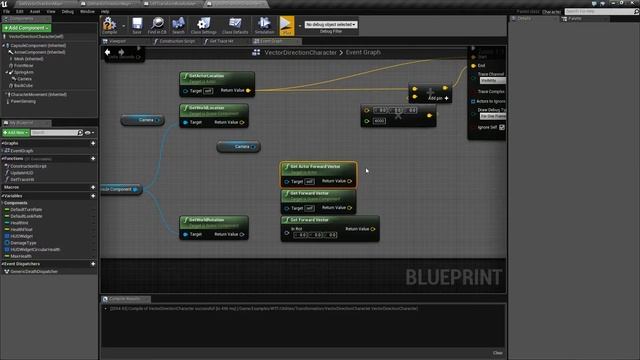This screenshot has height=360, width=640.
Task: Click the graph breadcrumb grid icon
Action: pyautogui.click(x=256, y=52)
